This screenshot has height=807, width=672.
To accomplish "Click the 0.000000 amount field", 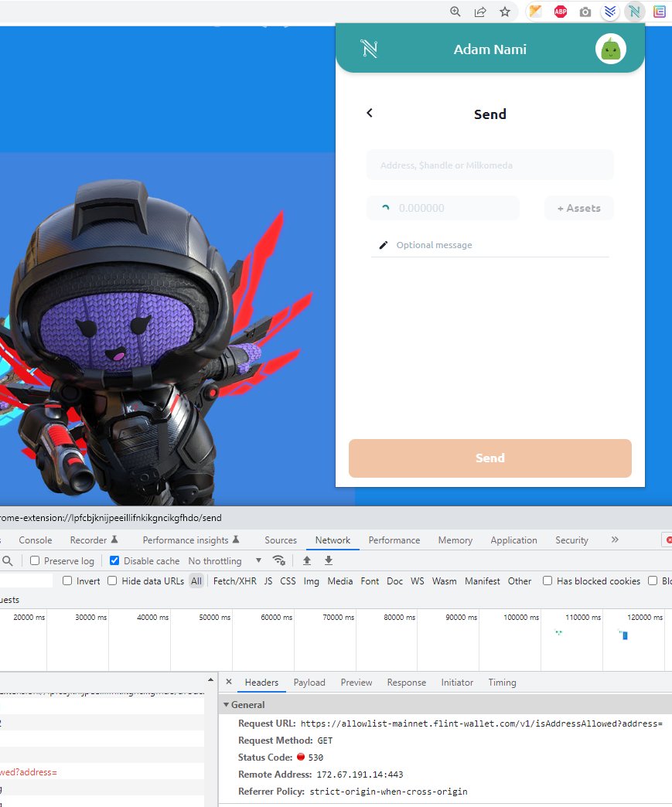I will [x=443, y=208].
